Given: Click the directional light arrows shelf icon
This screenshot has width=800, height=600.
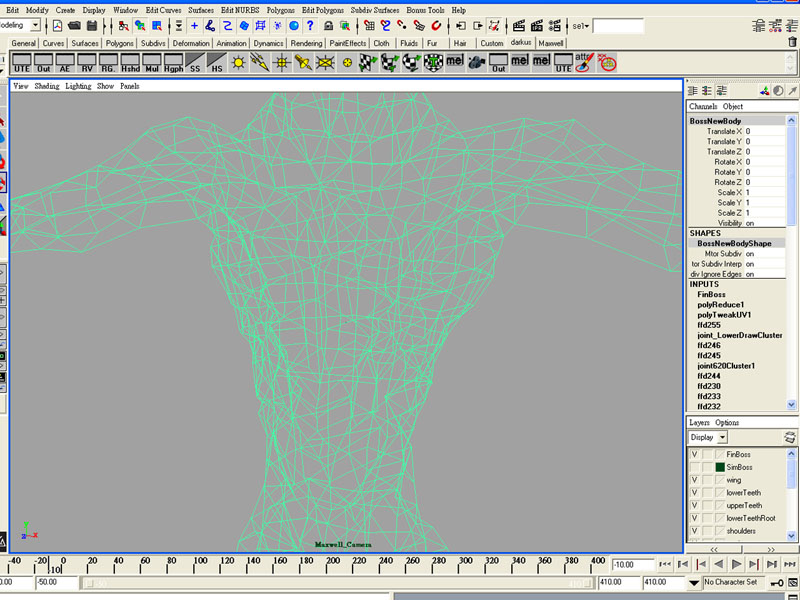Looking at the screenshot, I should click(260, 63).
